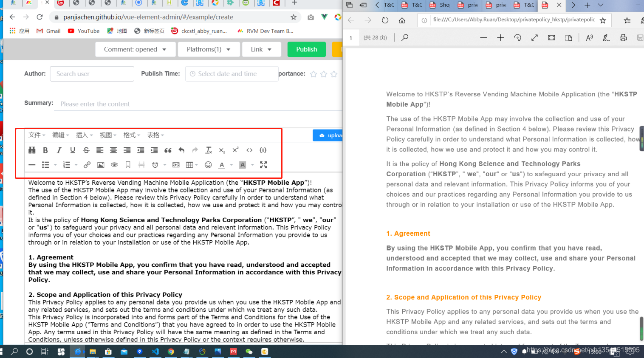Zoom in the PDF with plus icon
This screenshot has height=358, width=644.
coord(500,38)
